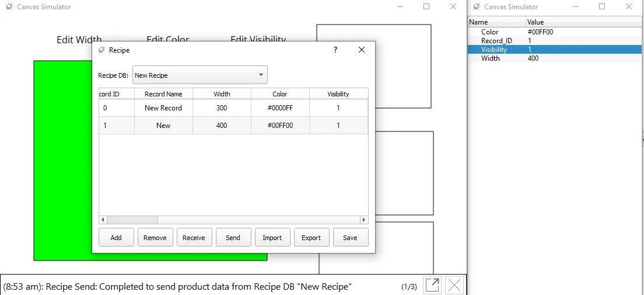Save the recipe changes
The image size is (644, 295).
pyautogui.click(x=350, y=238)
